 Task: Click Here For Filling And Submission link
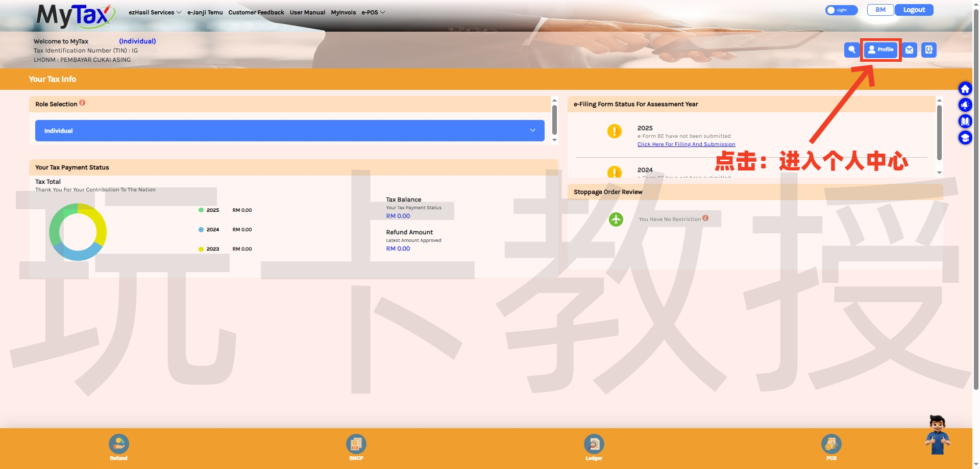pyautogui.click(x=686, y=144)
